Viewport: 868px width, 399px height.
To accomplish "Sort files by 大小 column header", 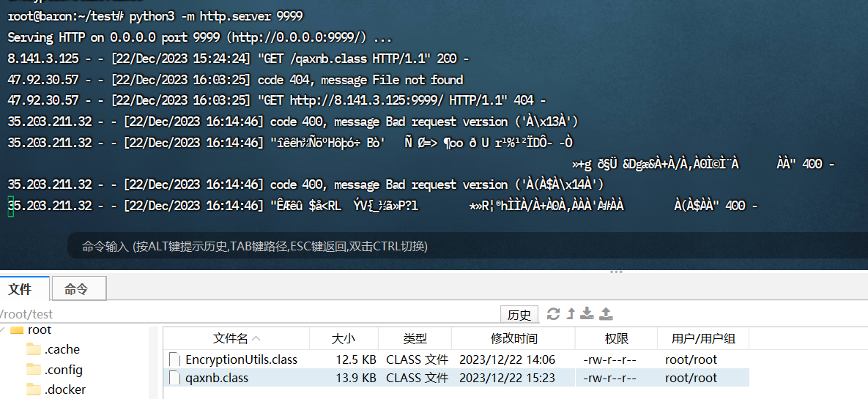I will 343,338.
